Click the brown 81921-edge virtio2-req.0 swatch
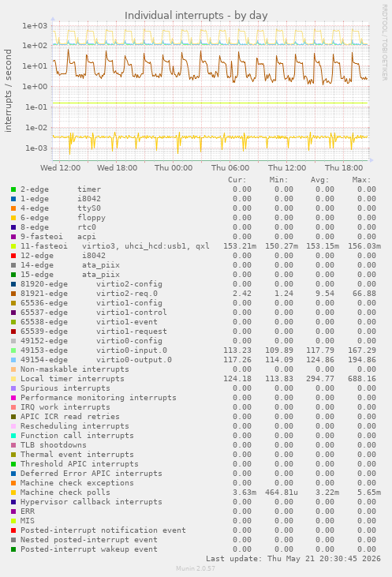Screen dimensions: 392x577 click(x=13, y=294)
